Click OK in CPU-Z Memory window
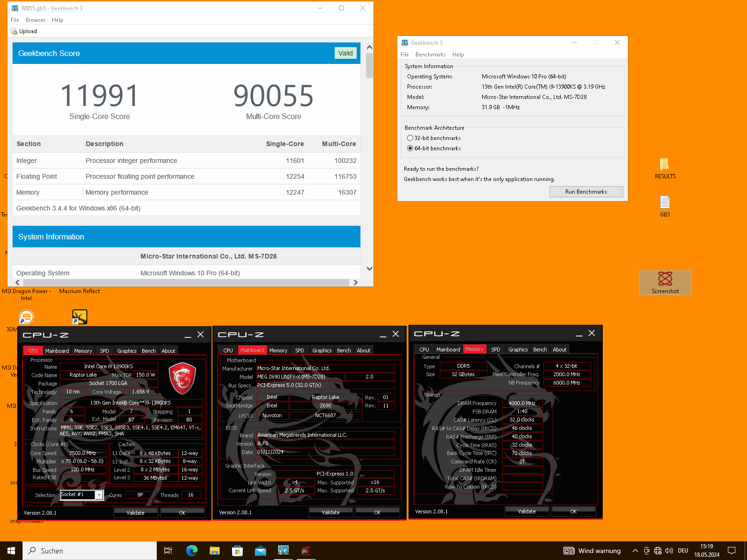Viewport: 747px width, 560px height. point(573,511)
